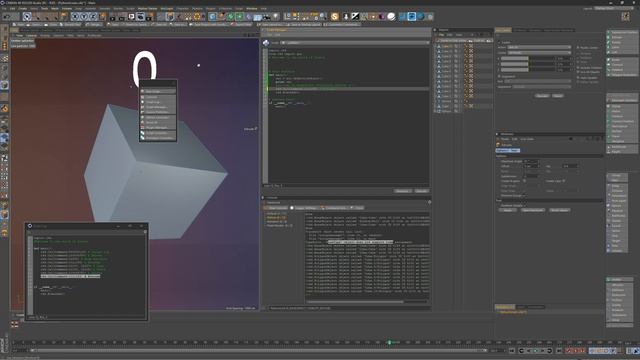
Task: Go to start of animation
Action: point(512,351)
